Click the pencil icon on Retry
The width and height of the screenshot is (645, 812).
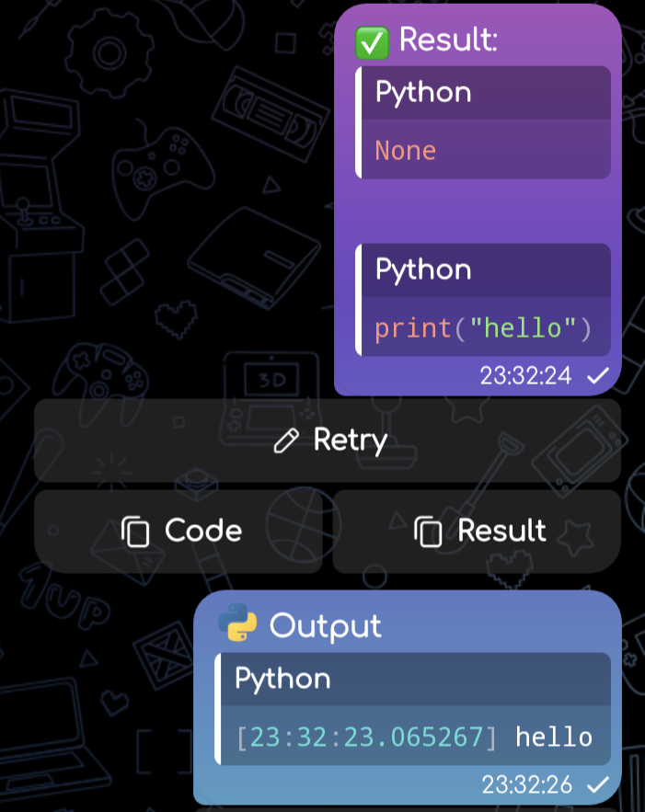tap(286, 441)
